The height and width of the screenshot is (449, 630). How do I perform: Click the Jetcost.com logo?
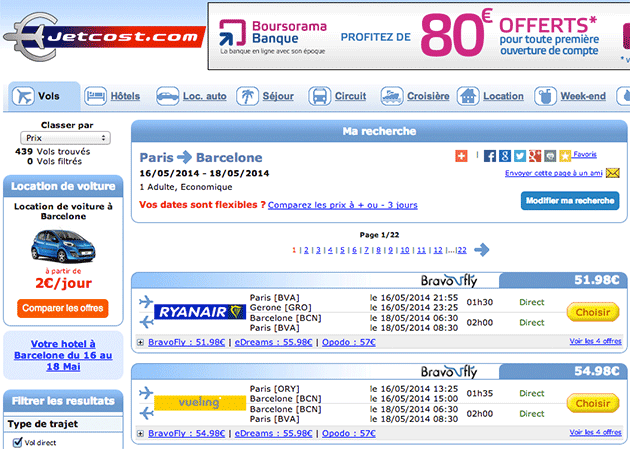[x=104, y=37]
